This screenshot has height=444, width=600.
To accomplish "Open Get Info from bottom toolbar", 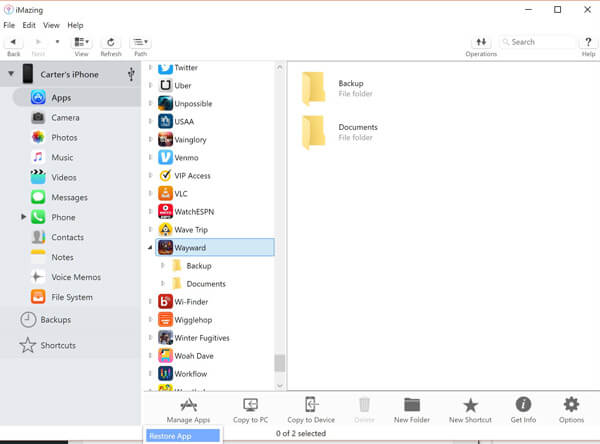I will coord(522,404).
